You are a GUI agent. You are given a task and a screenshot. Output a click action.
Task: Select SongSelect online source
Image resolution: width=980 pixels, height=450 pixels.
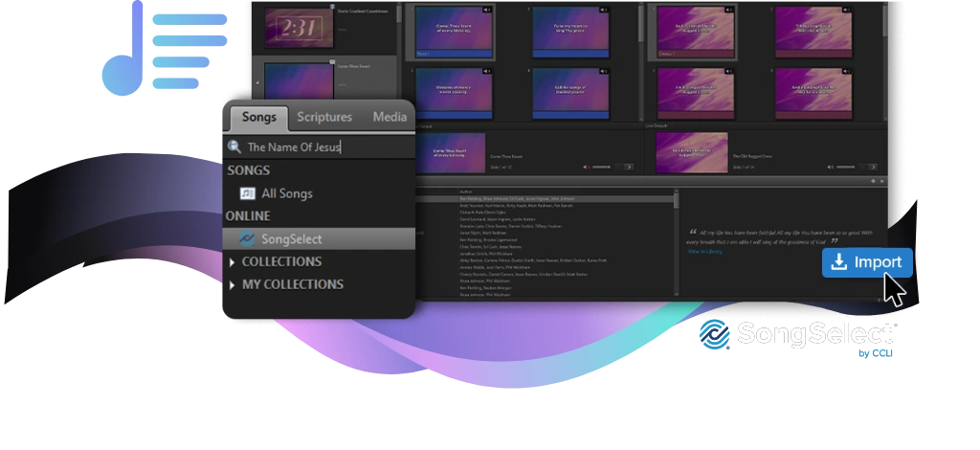tap(319, 238)
